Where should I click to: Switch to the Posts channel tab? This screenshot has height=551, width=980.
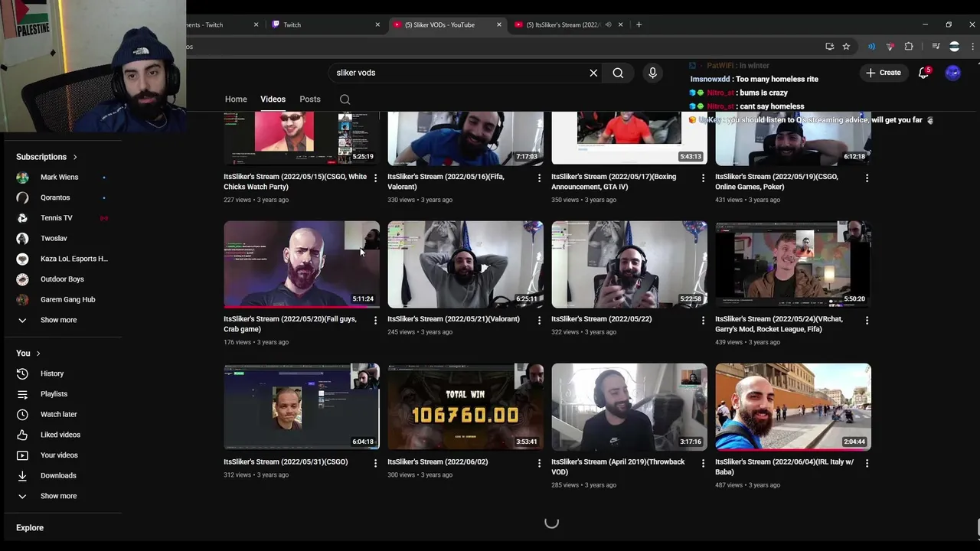coord(310,99)
